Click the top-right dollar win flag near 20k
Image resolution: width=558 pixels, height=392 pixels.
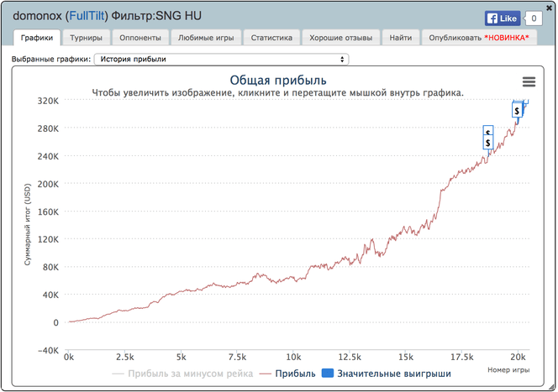(x=517, y=111)
